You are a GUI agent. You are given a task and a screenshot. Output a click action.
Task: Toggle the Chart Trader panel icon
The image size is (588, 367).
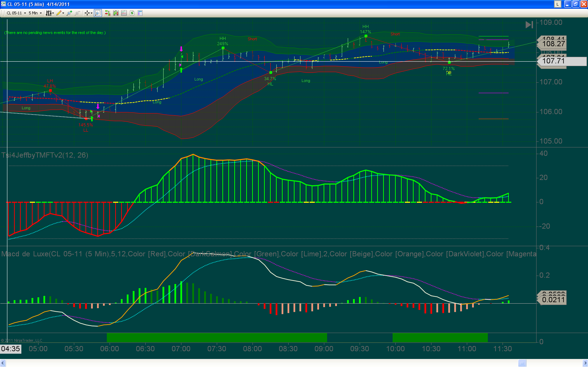tap(107, 13)
